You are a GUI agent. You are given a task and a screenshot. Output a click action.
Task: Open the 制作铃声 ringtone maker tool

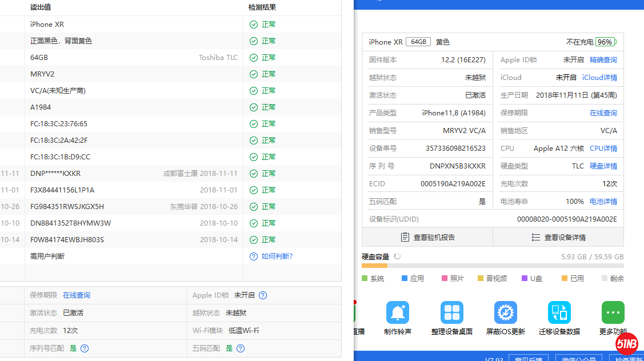point(398,313)
